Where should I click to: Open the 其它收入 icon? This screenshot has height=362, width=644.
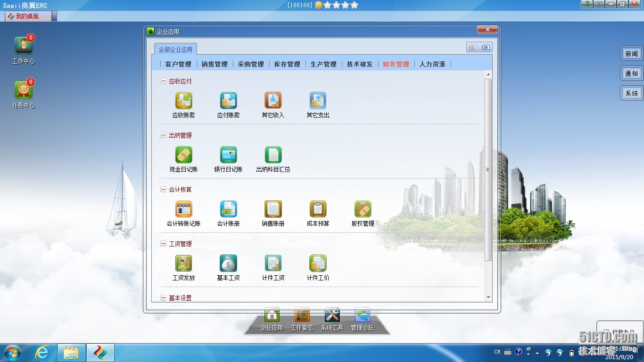click(x=273, y=101)
